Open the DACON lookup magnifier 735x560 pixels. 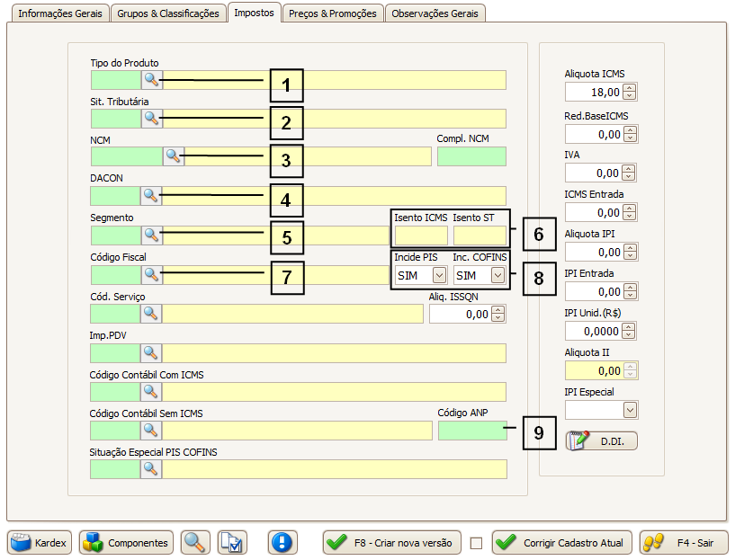151,195
